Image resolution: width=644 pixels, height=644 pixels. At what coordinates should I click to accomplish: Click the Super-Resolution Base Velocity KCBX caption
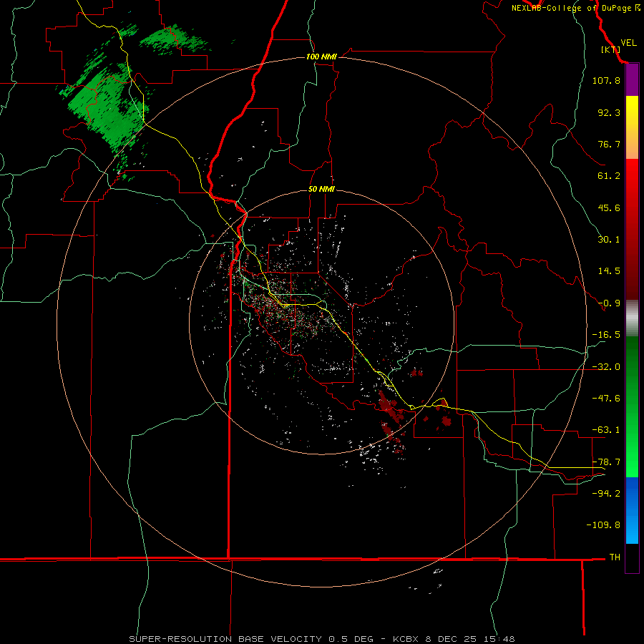(321, 639)
